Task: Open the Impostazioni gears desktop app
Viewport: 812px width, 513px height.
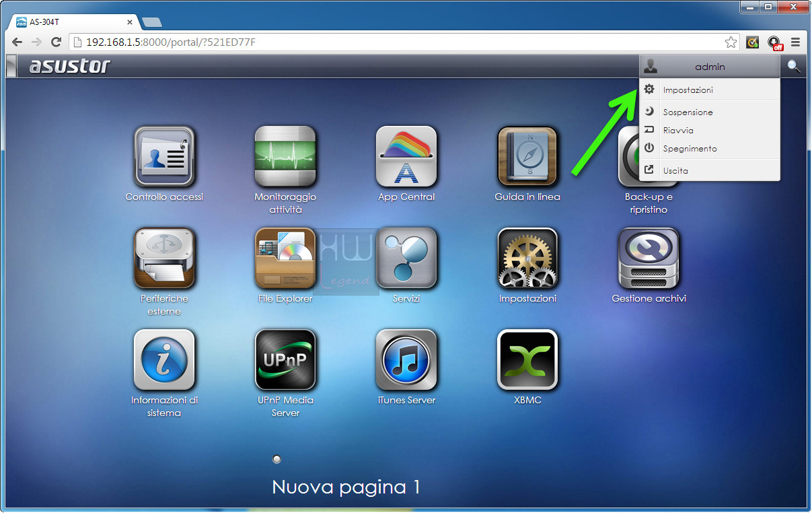Action: 527,258
